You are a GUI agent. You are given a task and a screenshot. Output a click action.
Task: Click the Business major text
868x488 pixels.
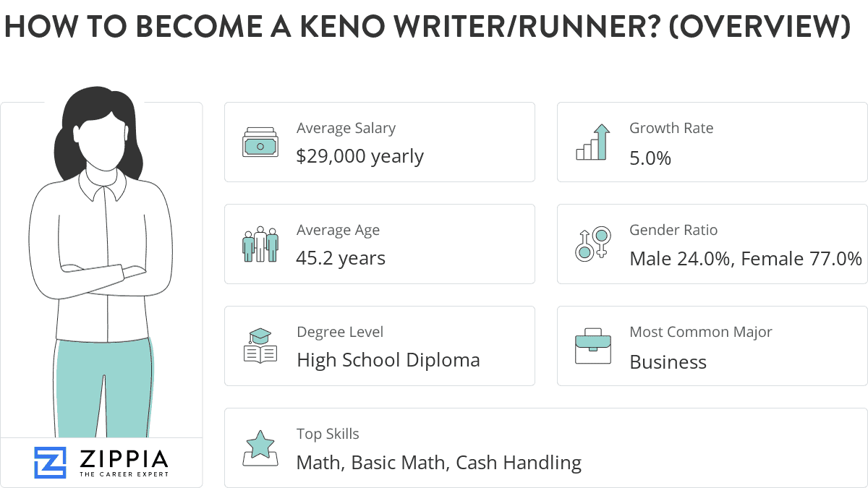pos(668,361)
